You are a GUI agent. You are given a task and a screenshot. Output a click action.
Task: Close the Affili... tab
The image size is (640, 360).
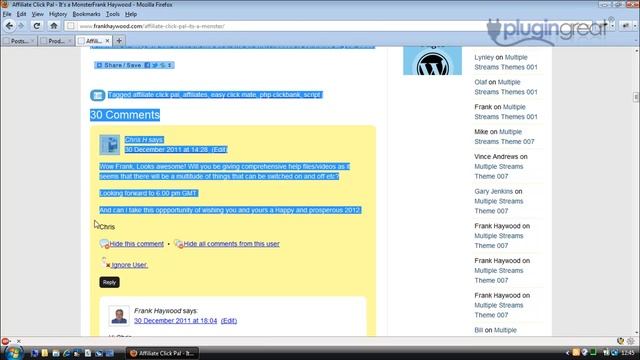tap(107, 41)
